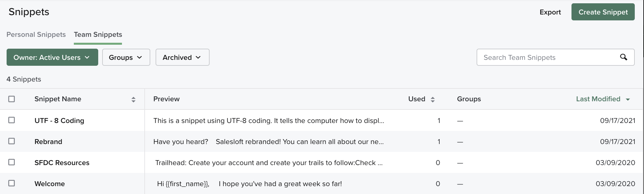Open the SFDC Resources snippet
This screenshot has height=194, width=644.
click(x=62, y=162)
